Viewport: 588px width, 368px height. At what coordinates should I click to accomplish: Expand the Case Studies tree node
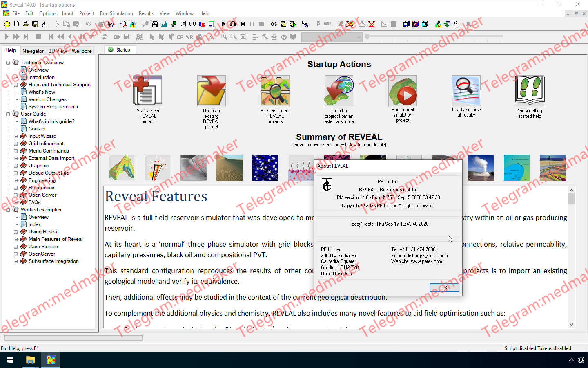16,247
